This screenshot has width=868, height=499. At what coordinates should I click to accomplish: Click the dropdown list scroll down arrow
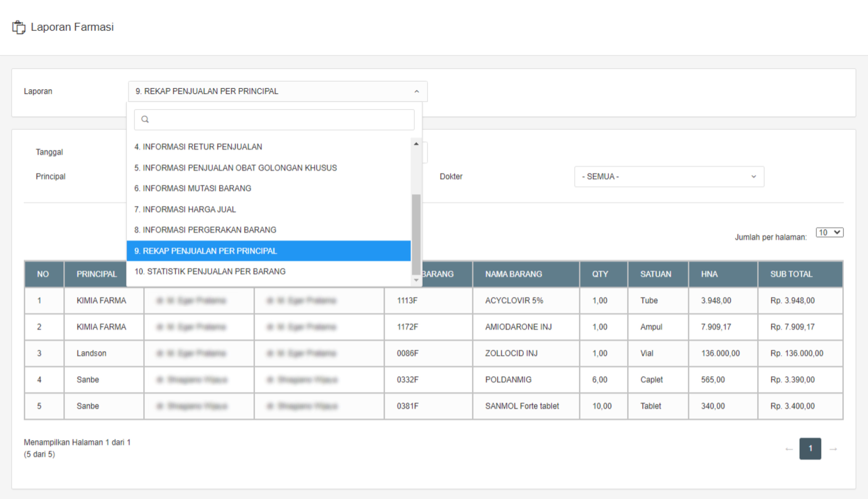tap(416, 280)
